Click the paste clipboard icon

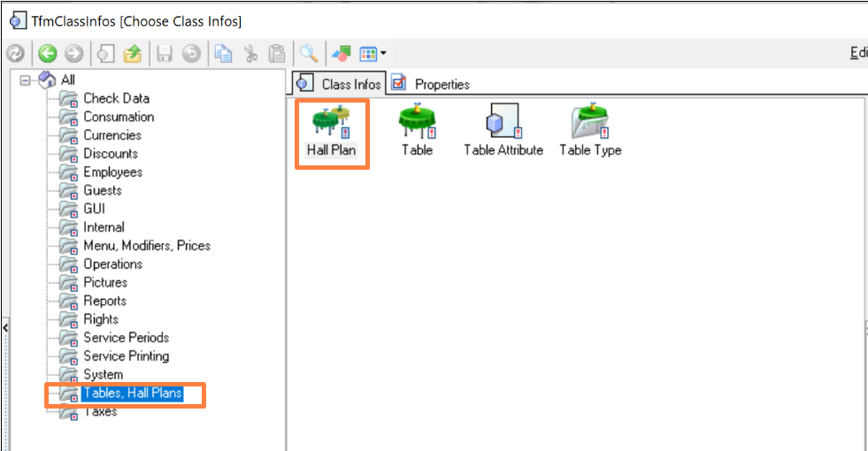(x=276, y=54)
